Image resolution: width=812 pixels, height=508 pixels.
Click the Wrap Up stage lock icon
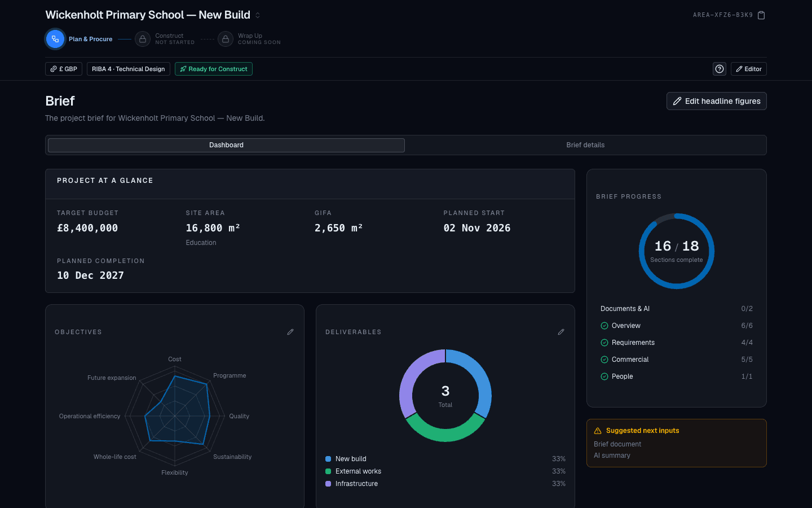[226, 39]
